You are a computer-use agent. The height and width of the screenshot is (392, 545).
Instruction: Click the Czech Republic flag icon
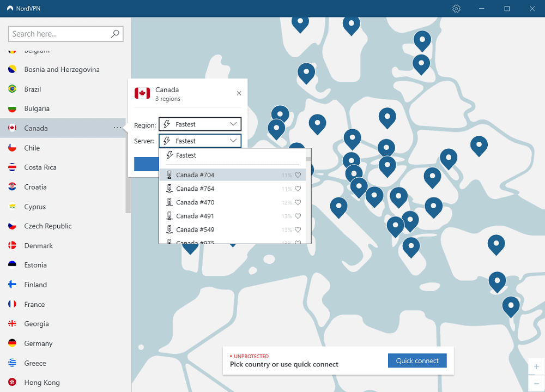coord(12,226)
